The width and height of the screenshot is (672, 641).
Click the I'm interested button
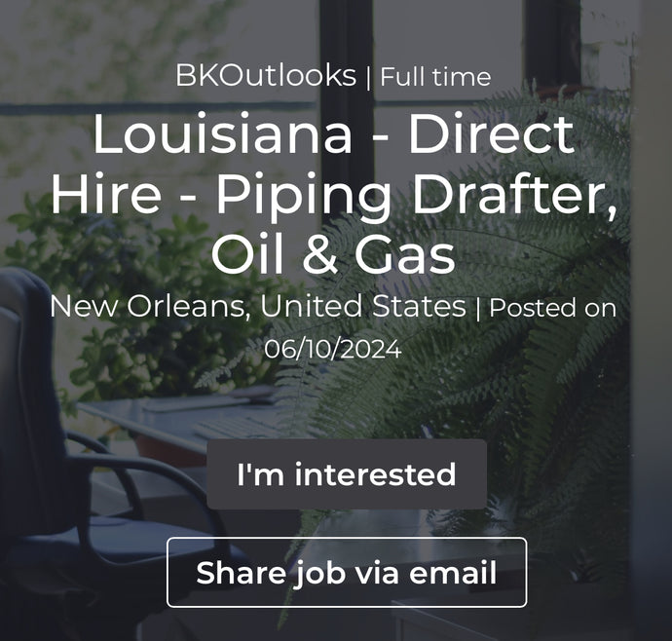click(x=347, y=474)
